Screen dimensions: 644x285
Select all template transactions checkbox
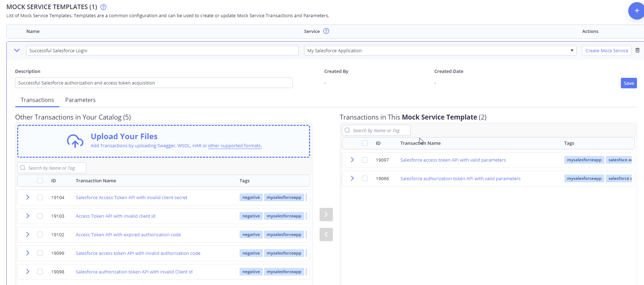click(365, 143)
